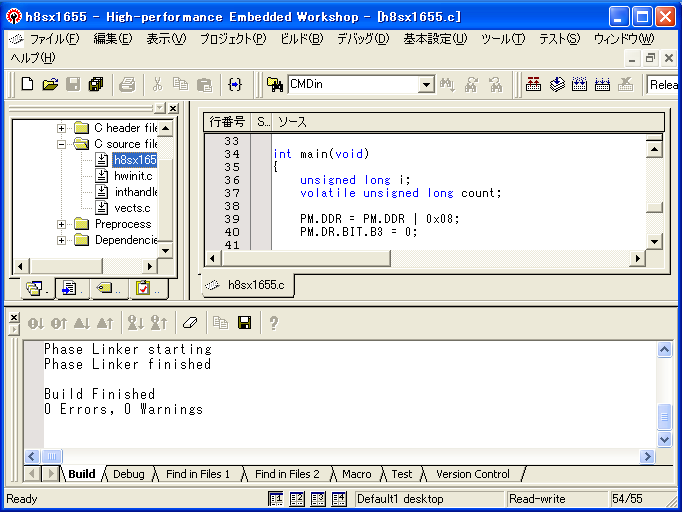Click the 行番号 column header
The image size is (682, 512).
click(x=227, y=122)
